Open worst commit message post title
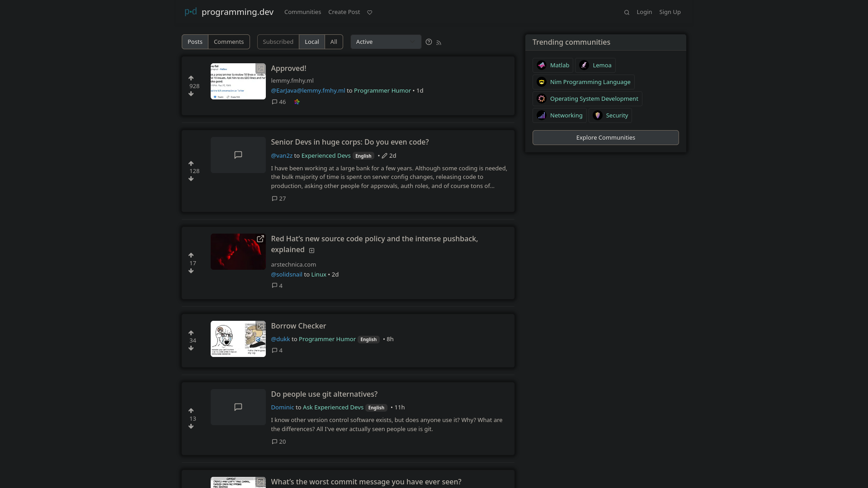Image resolution: width=868 pixels, height=488 pixels. coord(366,482)
